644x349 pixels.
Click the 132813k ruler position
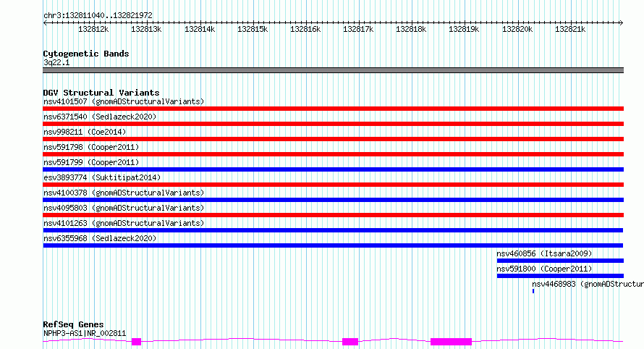tap(146, 29)
